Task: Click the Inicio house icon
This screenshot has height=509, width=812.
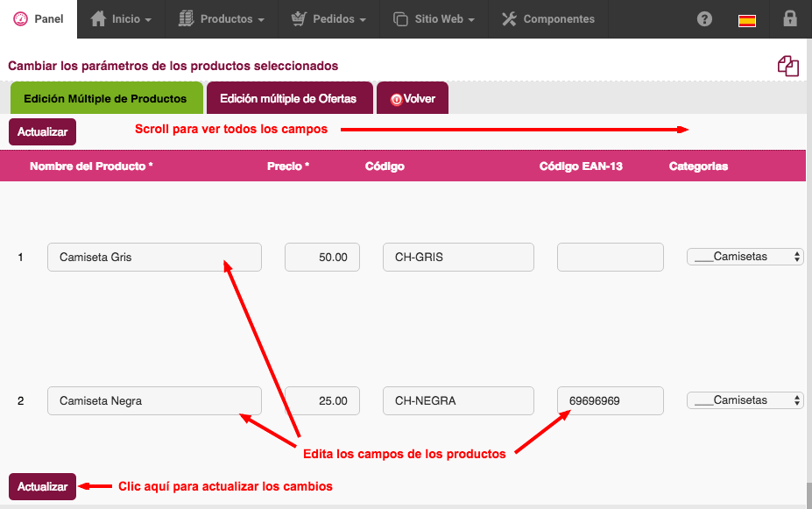Action: coord(98,18)
